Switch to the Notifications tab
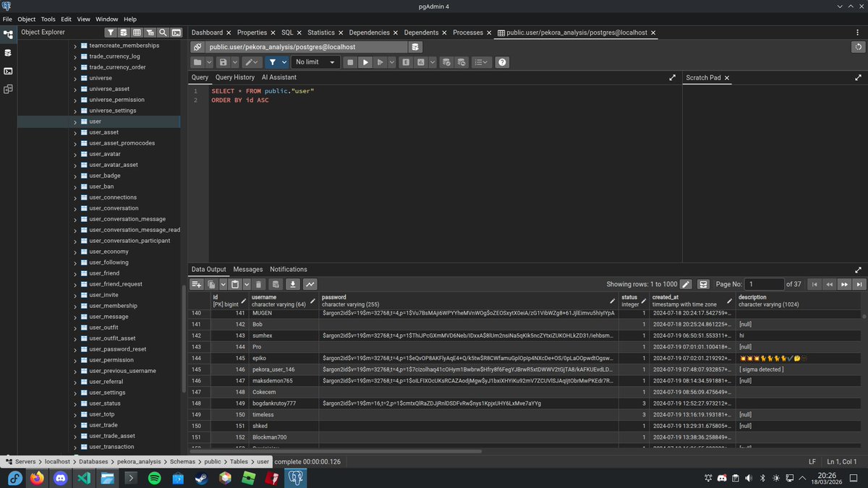Screen dimensions: 868x488 [x=289, y=270]
